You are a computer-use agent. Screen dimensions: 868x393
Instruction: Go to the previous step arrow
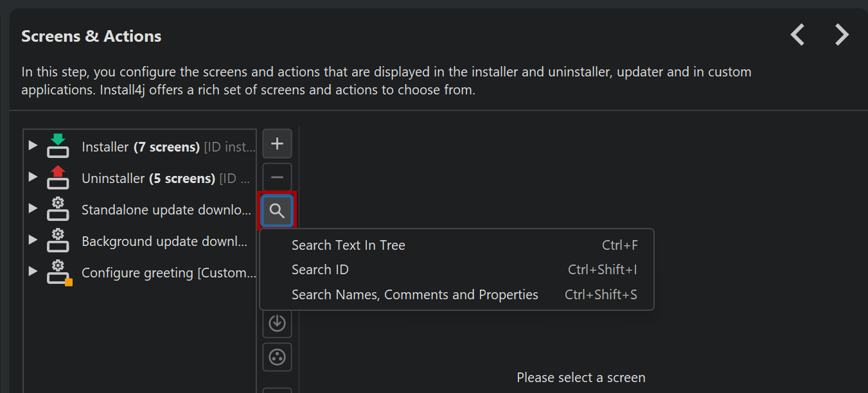(x=797, y=35)
